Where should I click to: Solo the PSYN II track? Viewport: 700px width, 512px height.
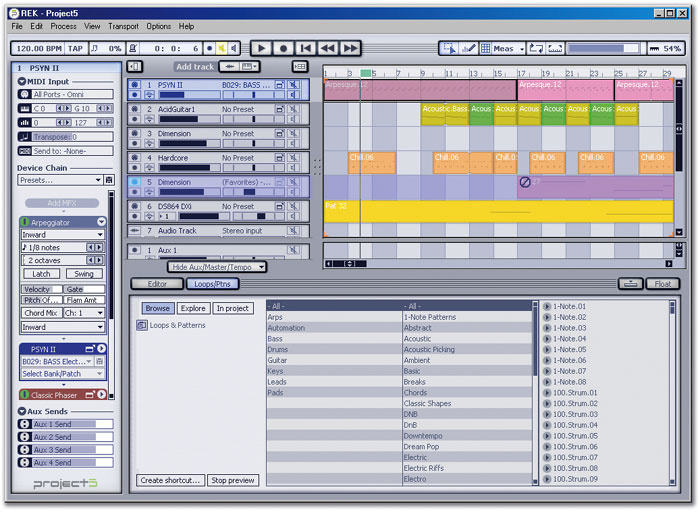tap(293, 95)
